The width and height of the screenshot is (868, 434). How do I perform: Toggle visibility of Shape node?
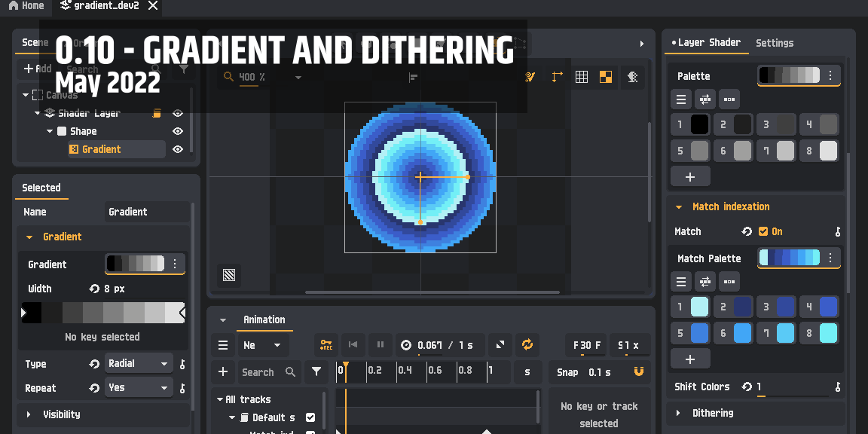coord(177,131)
